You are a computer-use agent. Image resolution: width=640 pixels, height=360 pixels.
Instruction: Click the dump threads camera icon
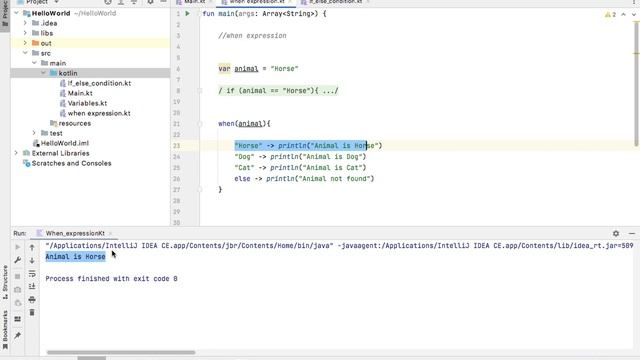click(x=18, y=290)
